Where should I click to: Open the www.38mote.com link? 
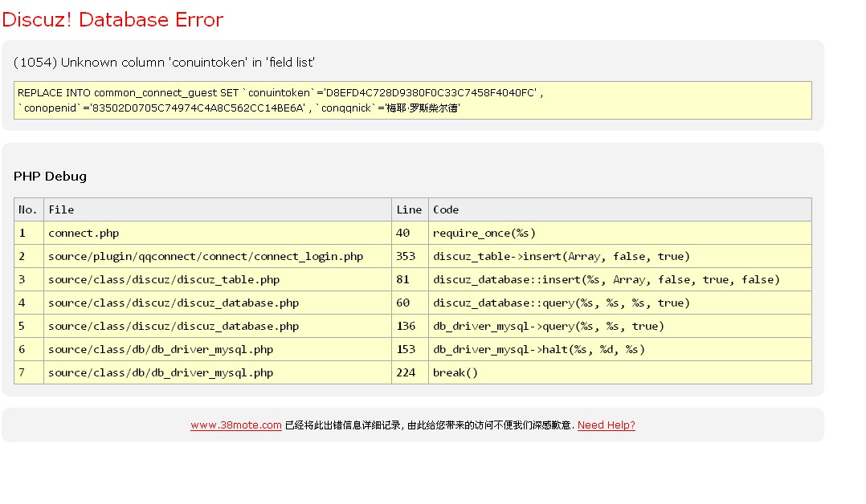[x=235, y=425]
